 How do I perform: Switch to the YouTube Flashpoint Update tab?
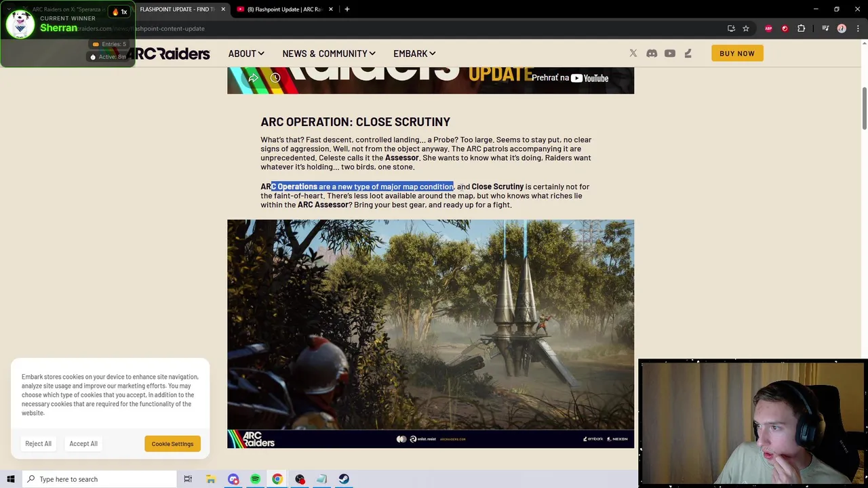click(285, 9)
